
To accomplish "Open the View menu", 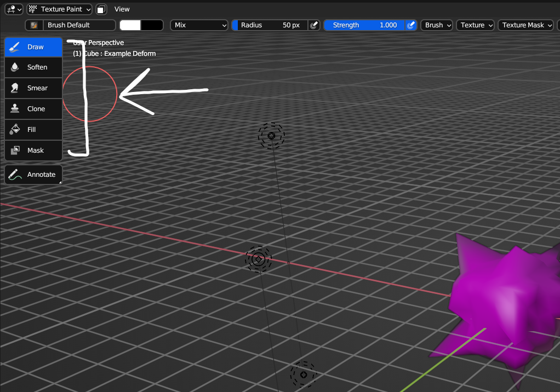I will [122, 9].
